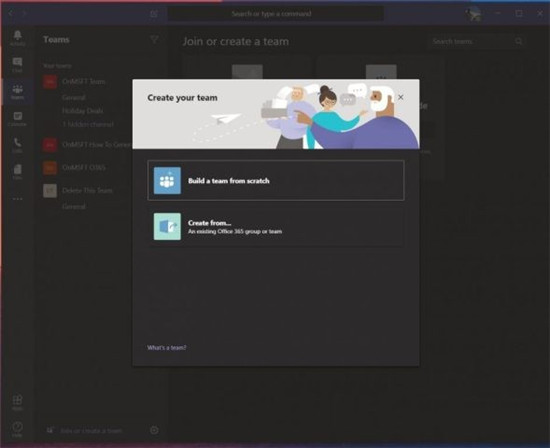The width and height of the screenshot is (550, 448).
Task: Open Apps store icon in sidebar
Action: pos(17,402)
